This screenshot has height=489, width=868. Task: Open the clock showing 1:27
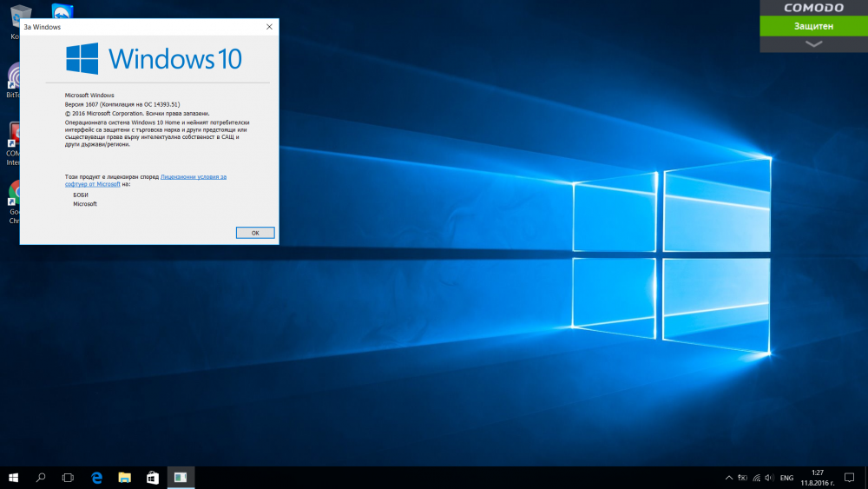(818, 478)
